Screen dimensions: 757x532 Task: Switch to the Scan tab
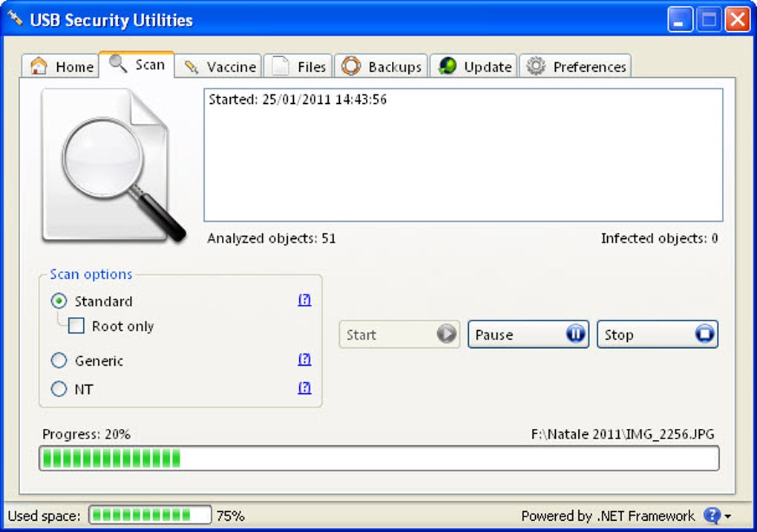coord(137,65)
